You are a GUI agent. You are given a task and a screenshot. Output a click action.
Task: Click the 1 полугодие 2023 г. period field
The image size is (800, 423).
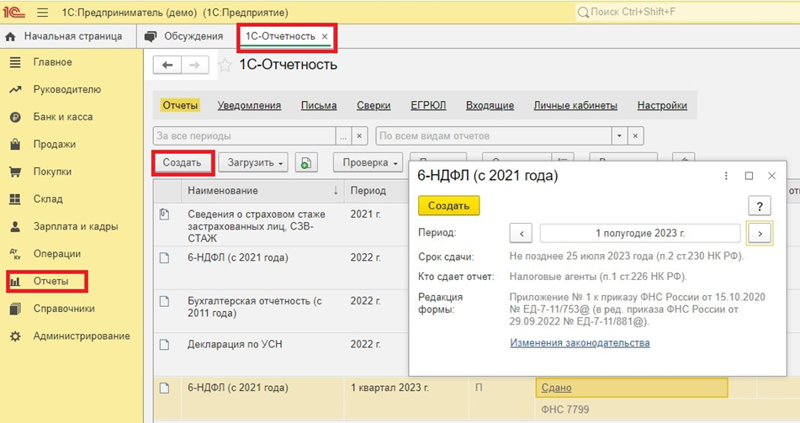tap(640, 234)
